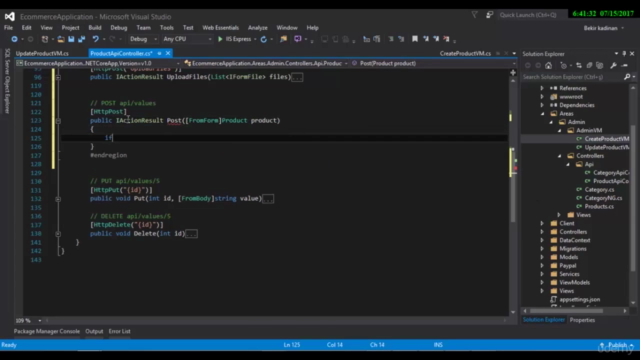
Task: Select CreateProductVM file in Solution Explorer
Action: (x=607, y=139)
